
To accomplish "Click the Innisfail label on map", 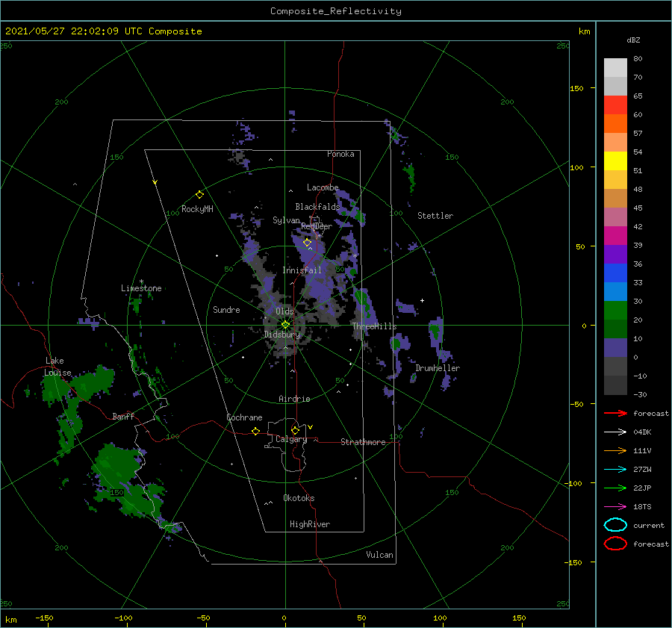I will point(302,270).
